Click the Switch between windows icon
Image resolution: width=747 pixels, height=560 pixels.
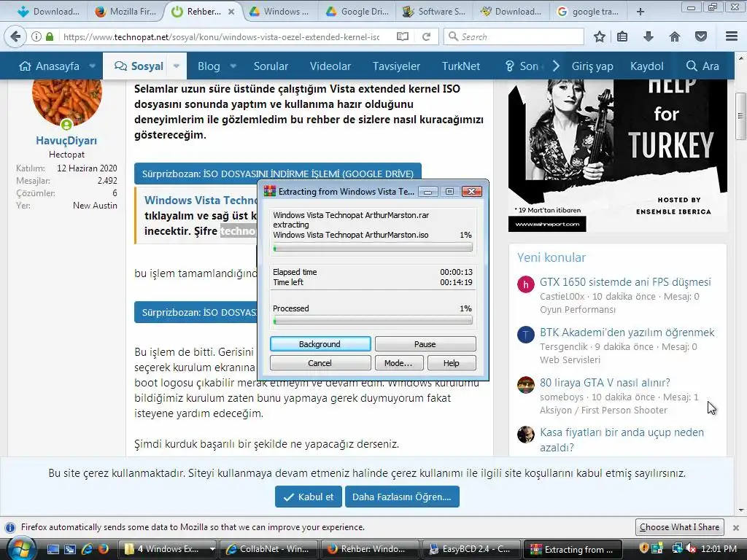pos(70,549)
